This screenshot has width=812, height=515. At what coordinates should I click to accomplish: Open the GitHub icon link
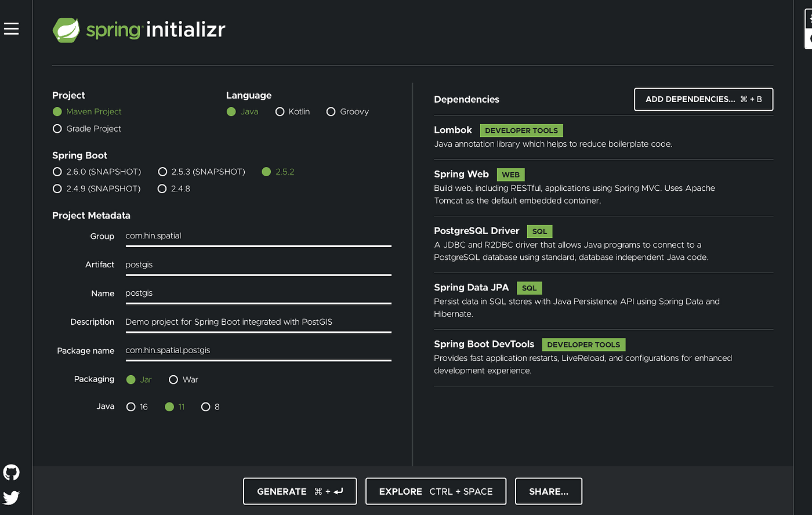[x=11, y=472]
